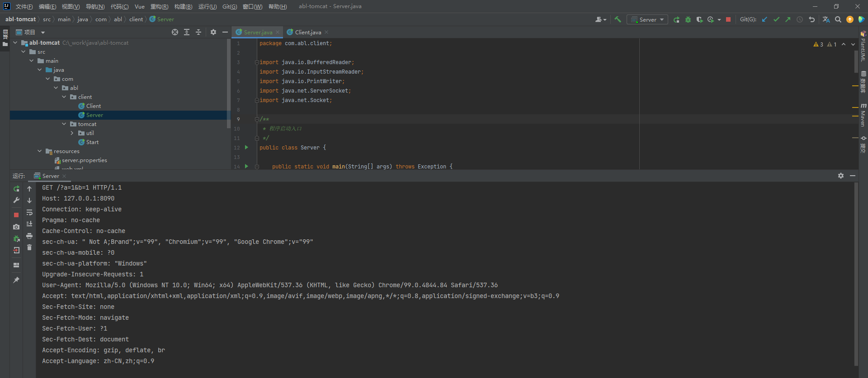Viewport: 868px width, 378px height.
Task: Open the 文件(F) menu
Action: pyautogui.click(x=24, y=6)
